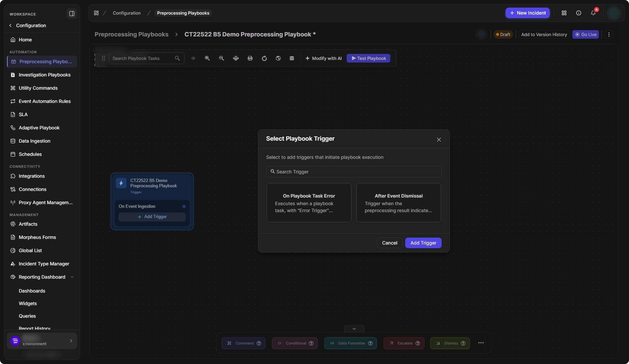Open Integrations page

point(42,176)
